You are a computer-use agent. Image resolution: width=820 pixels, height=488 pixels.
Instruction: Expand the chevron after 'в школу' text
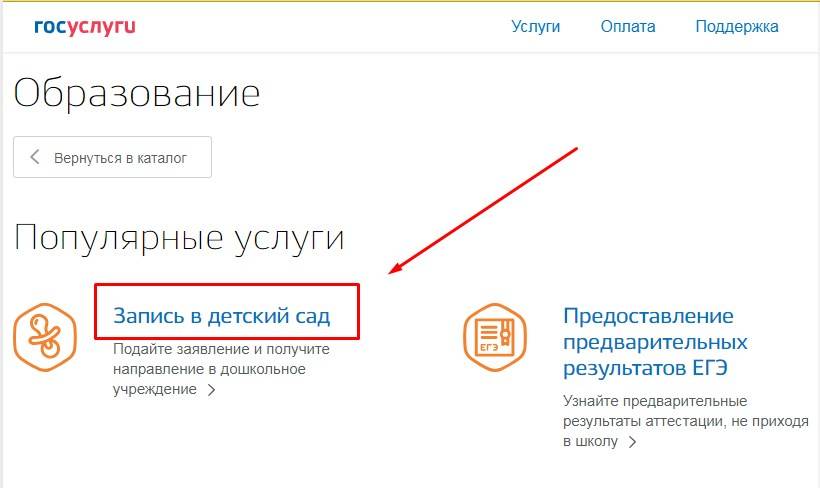[632, 441]
